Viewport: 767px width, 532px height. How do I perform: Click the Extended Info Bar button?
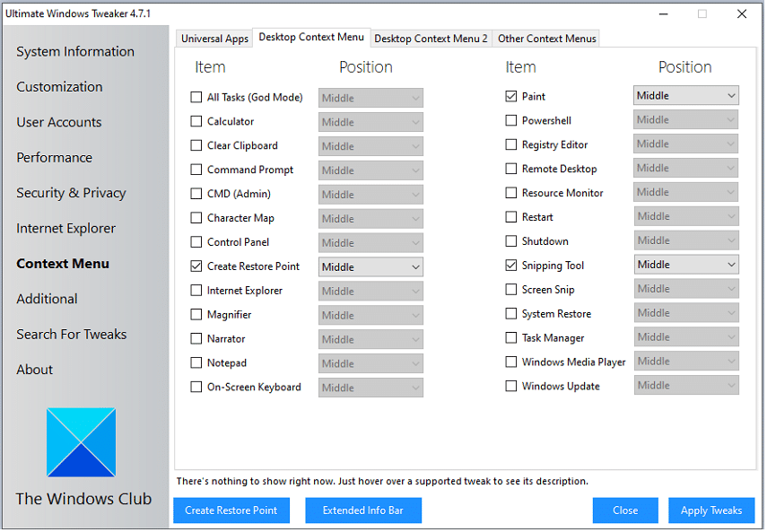pyautogui.click(x=363, y=510)
